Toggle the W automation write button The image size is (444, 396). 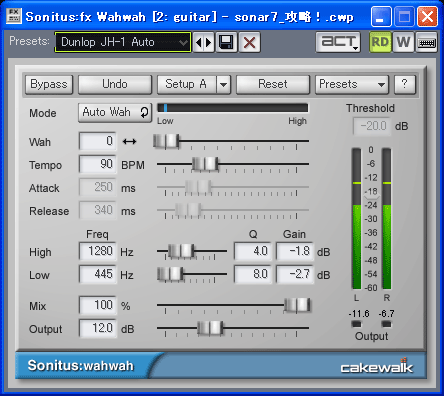click(403, 42)
